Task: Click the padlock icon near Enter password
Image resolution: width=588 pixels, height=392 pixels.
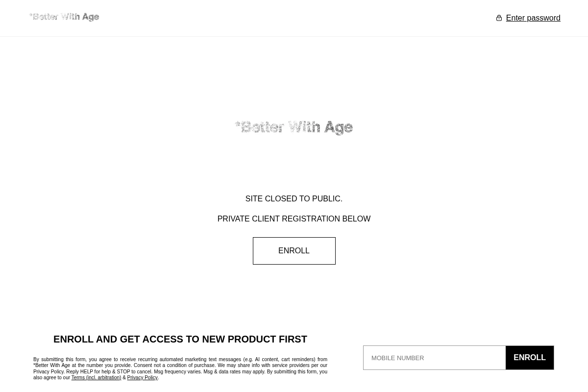Action: [x=499, y=18]
